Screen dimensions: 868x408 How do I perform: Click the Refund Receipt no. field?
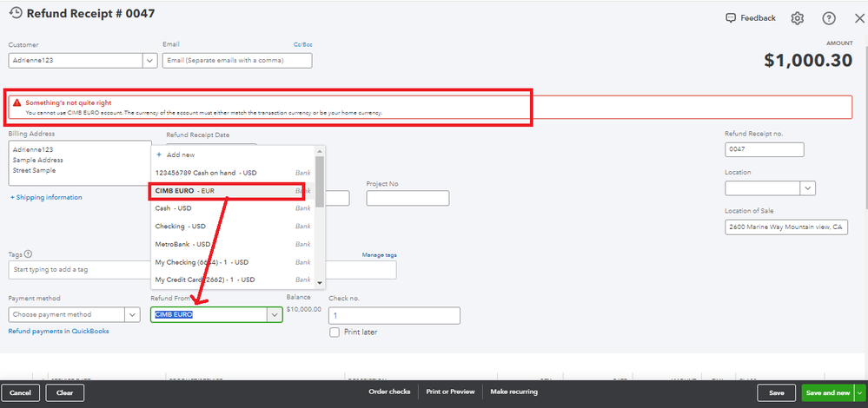pyautogui.click(x=765, y=149)
